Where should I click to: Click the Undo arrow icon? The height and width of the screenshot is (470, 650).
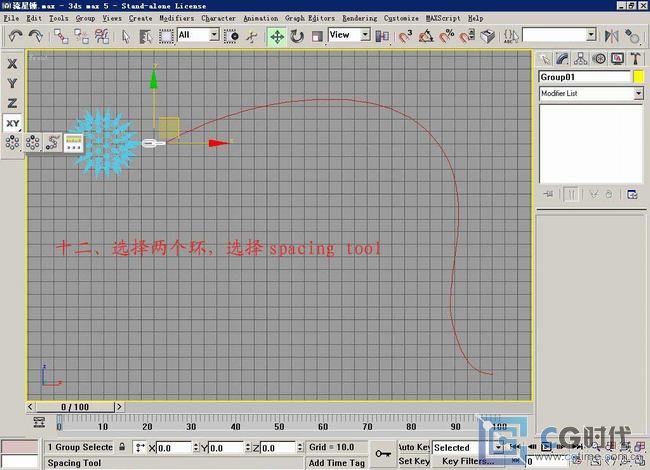tap(15, 36)
